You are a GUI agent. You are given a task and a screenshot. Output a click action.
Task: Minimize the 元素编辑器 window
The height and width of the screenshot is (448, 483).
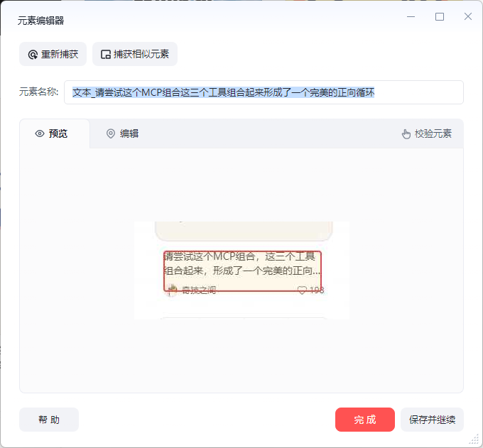click(411, 16)
